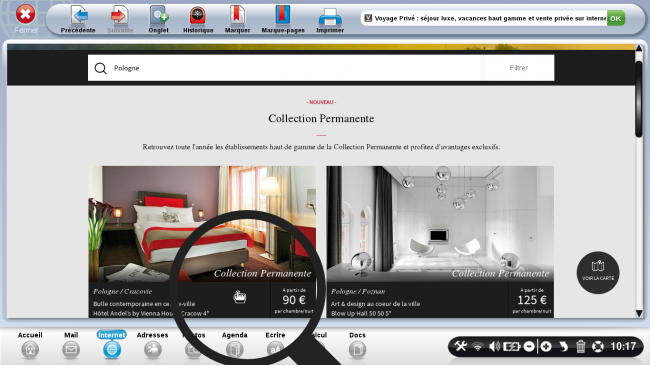Toggle the speaker volume icon
Image resolution: width=650 pixels, height=365 pixels.
[x=494, y=346]
